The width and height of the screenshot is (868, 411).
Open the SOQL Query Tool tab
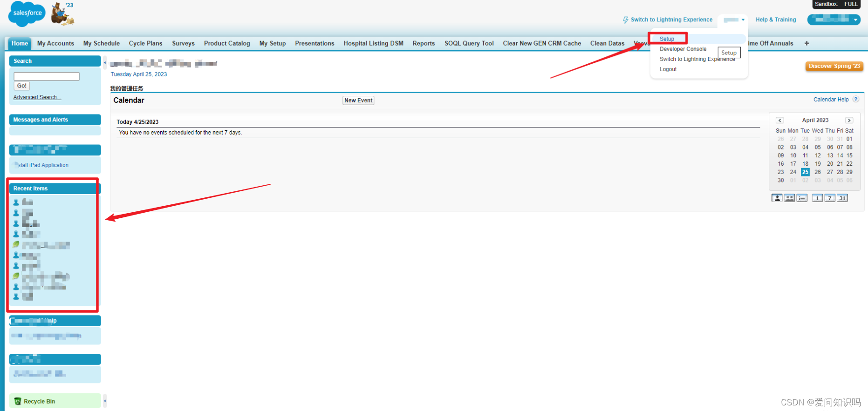469,43
